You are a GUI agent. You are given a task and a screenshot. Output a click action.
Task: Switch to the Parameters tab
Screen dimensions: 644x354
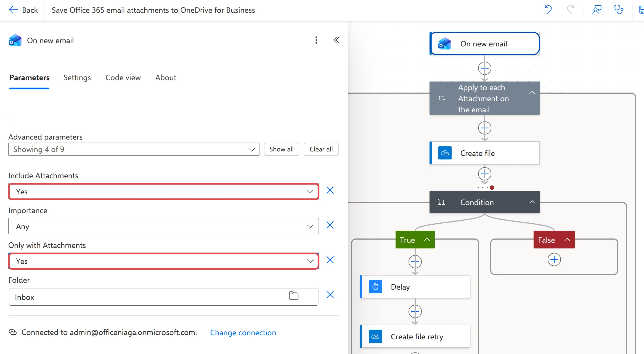(30, 78)
